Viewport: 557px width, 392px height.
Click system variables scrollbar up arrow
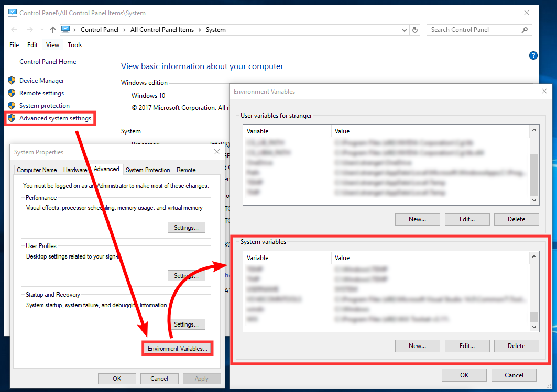tap(534, 256)
